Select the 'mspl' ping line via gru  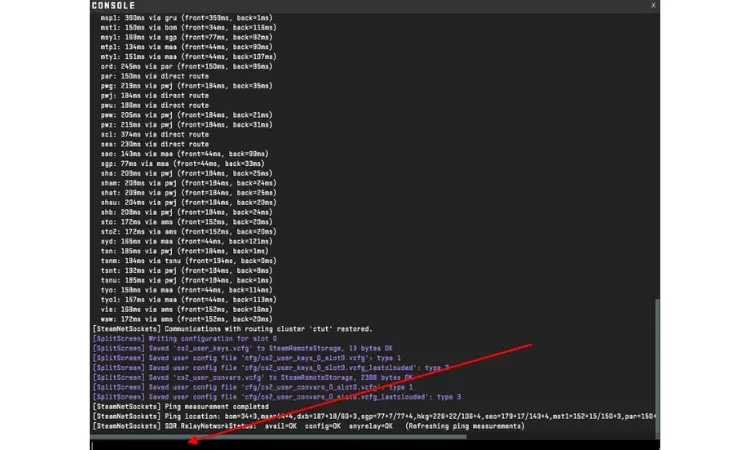pyautogui.click(x=187, y=18)
